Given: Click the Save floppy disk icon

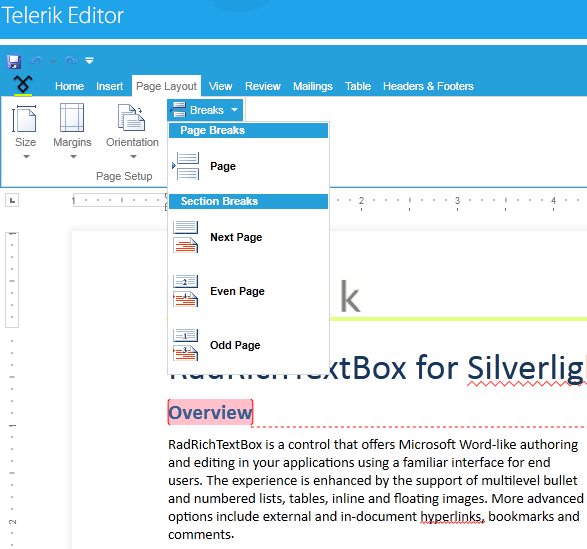Looking at the screenshot, I should (14, 61).
